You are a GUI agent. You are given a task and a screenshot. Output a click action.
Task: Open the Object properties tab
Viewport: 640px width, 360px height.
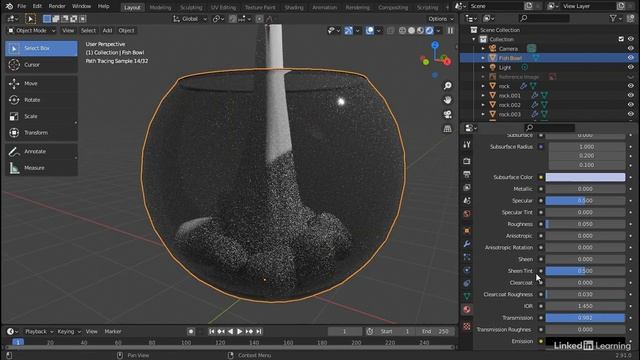[467, 231]
